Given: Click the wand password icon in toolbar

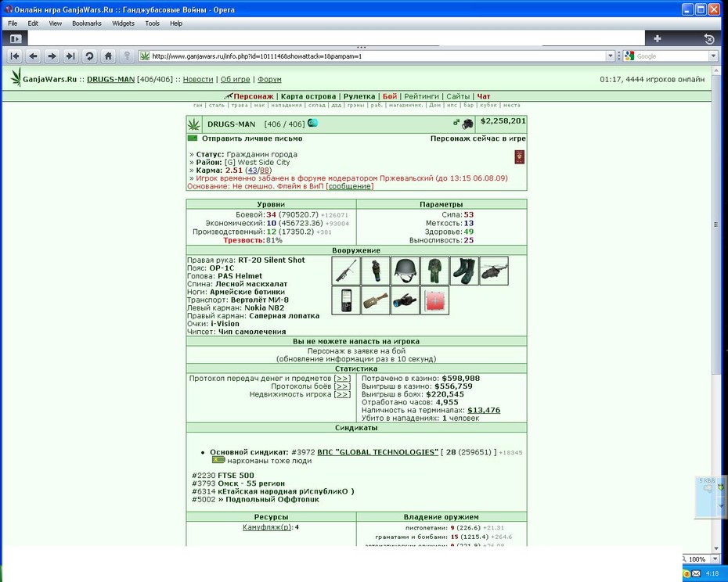Looking at the screenshot, I should pyautogui.click(x=127, y=56).
